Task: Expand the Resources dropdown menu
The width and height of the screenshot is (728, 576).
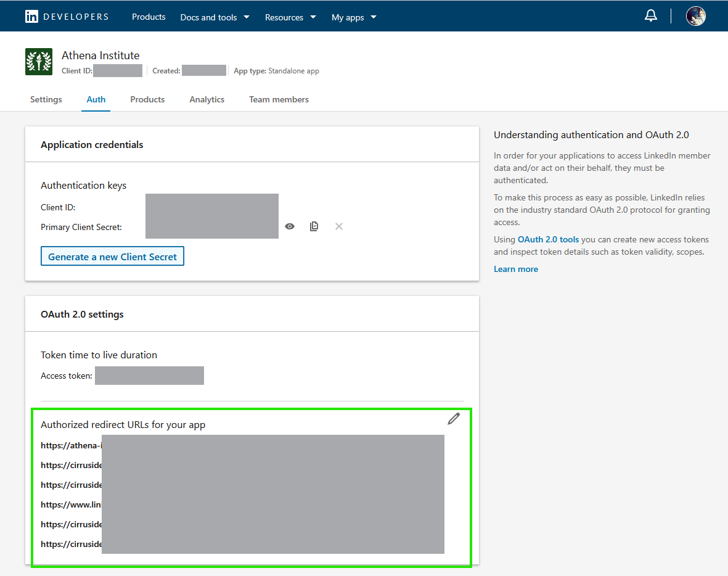Action: [290, 17]
